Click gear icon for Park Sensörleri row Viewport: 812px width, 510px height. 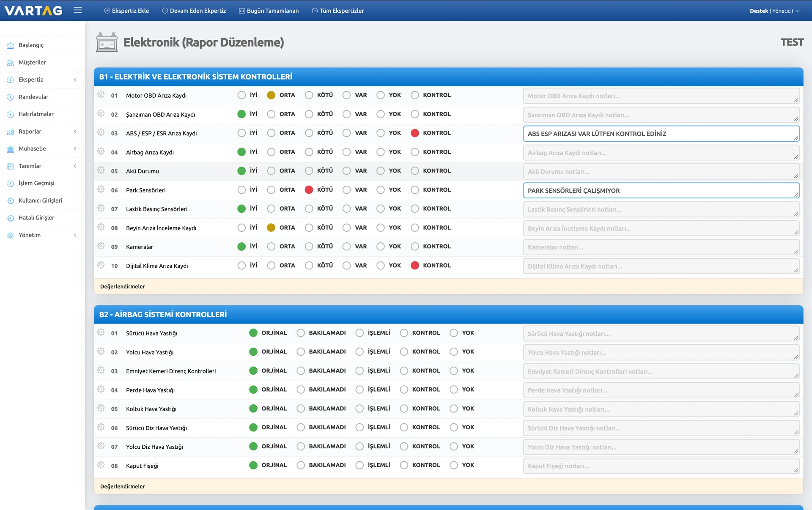[x=101, y=189]
